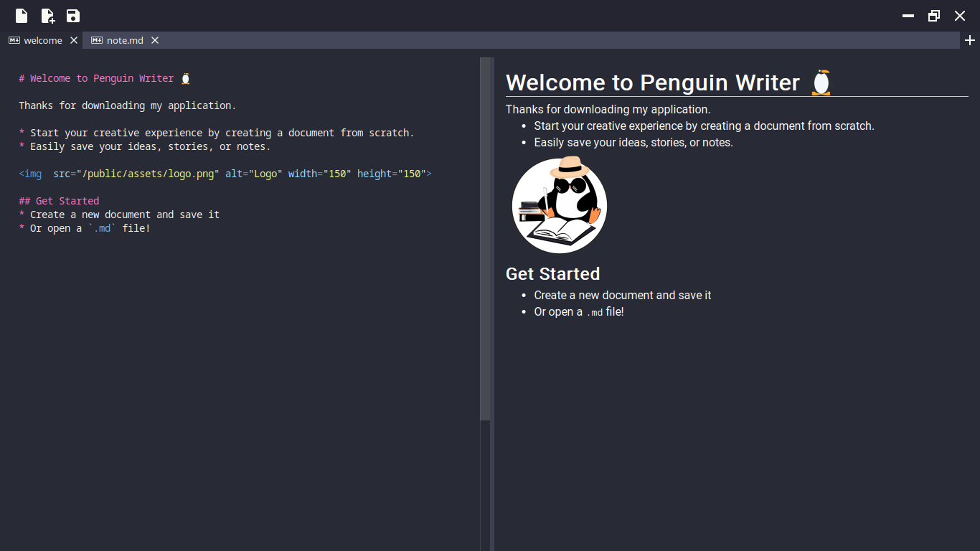Click 'Create a new document and save it' in preview
This screenshot has height=551, width=980.
pyautogui.click(x=623, y=296)
